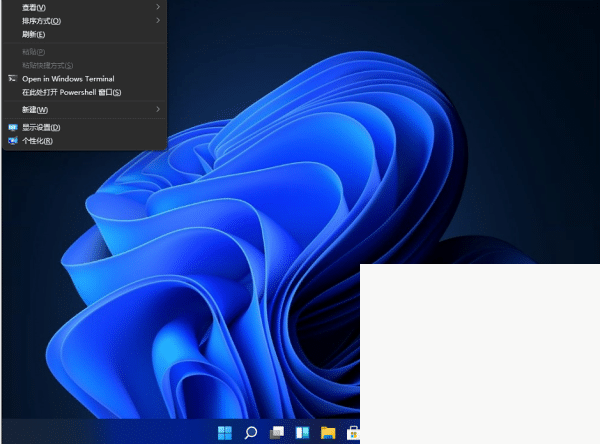Click the terminal icon beside Open in Windows Terminal
Screen dimensions: 600x444
point(12,78)
